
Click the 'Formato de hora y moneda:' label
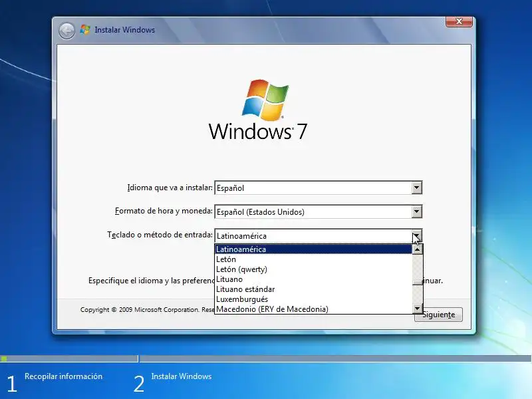(x=164, y=211)
